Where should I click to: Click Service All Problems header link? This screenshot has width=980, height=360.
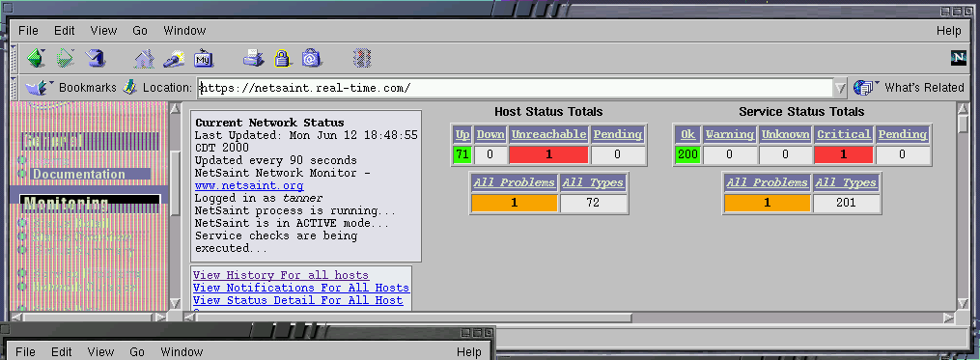click(x=767, y=182)
